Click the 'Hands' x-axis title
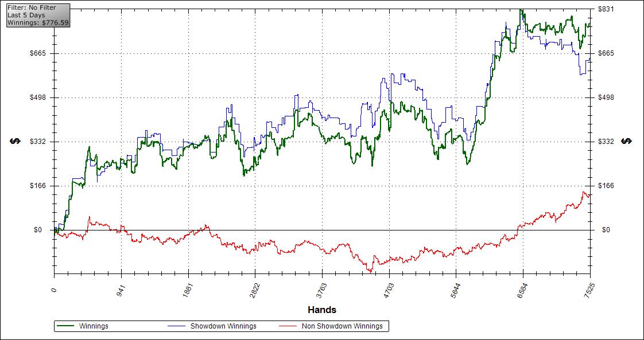 pyautogui.click(x=322, y=310)
